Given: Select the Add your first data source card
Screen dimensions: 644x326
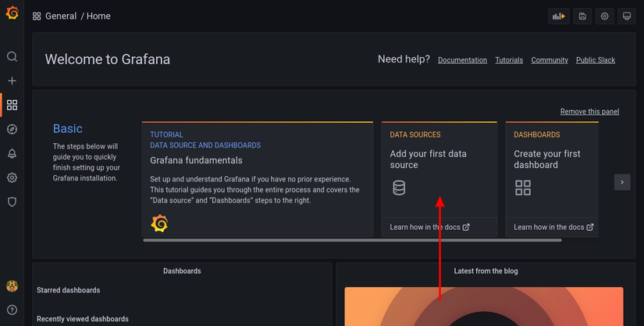Looking at the screenshot, I should (x=439, y=160).
